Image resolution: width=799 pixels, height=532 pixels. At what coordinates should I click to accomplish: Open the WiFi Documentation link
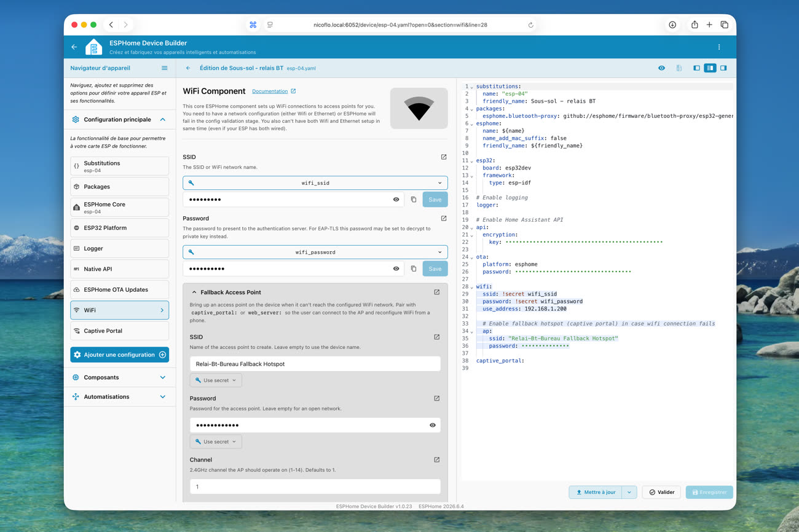pos(270,92)
